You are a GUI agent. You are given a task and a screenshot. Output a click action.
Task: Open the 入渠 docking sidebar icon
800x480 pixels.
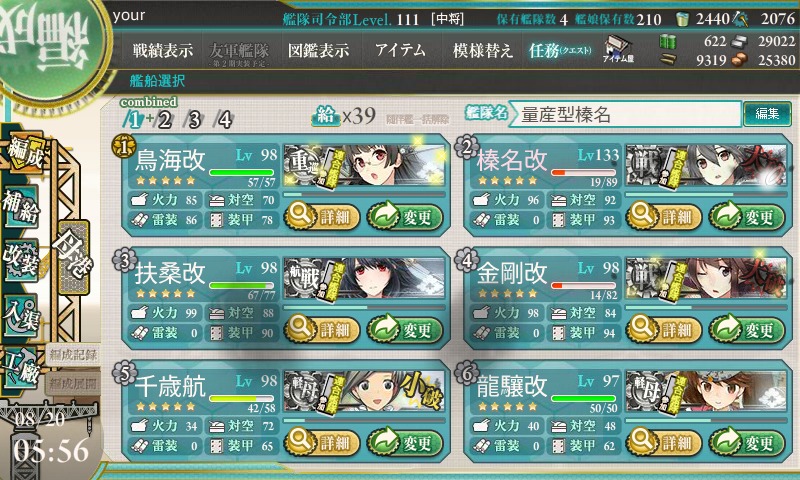pos(21,315)
